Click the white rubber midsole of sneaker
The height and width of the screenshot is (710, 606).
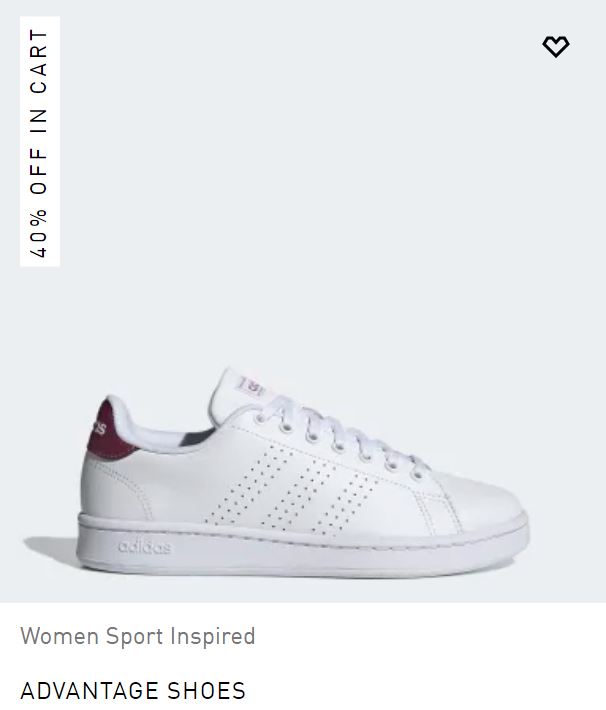tap(303, 550)
